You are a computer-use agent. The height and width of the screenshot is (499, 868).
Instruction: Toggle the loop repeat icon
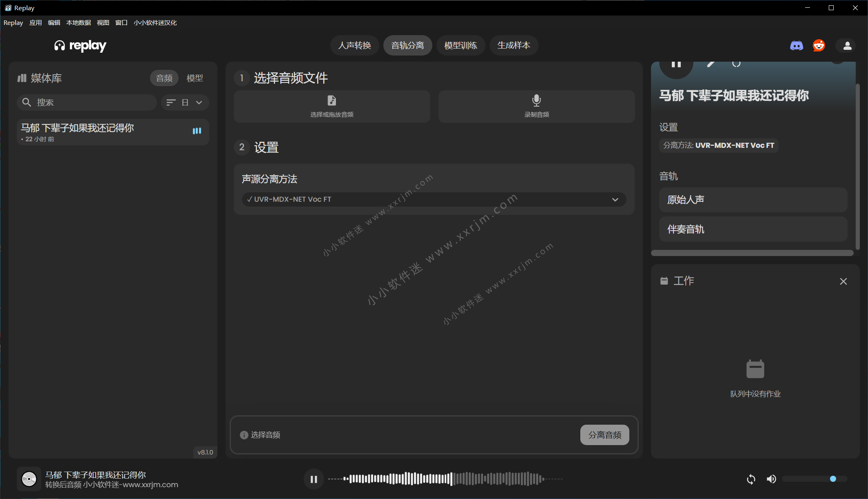[751, 479]
